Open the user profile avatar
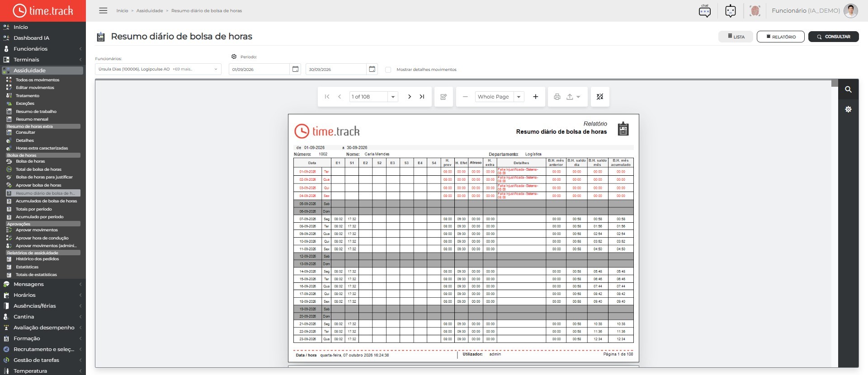Image resolution: width=868 pixels, height=375 pixels. pyautogui.click(x=850, y=11)
